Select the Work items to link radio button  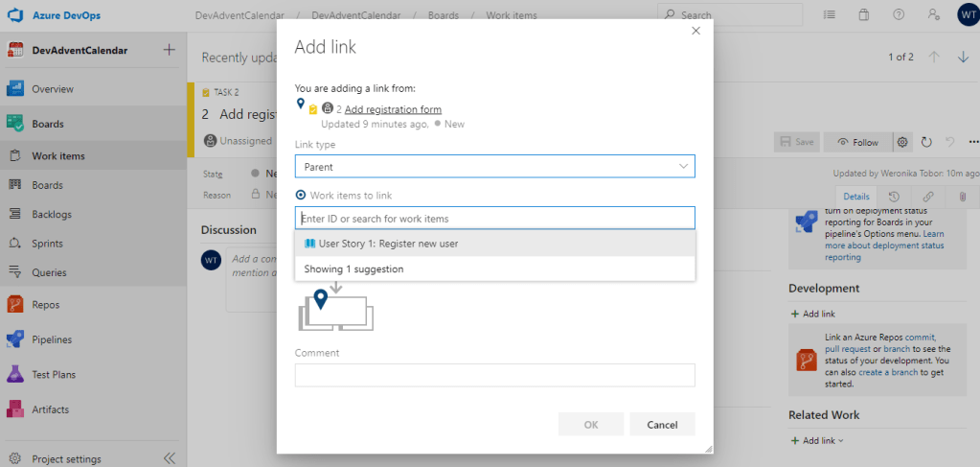[x=301, y=195]
